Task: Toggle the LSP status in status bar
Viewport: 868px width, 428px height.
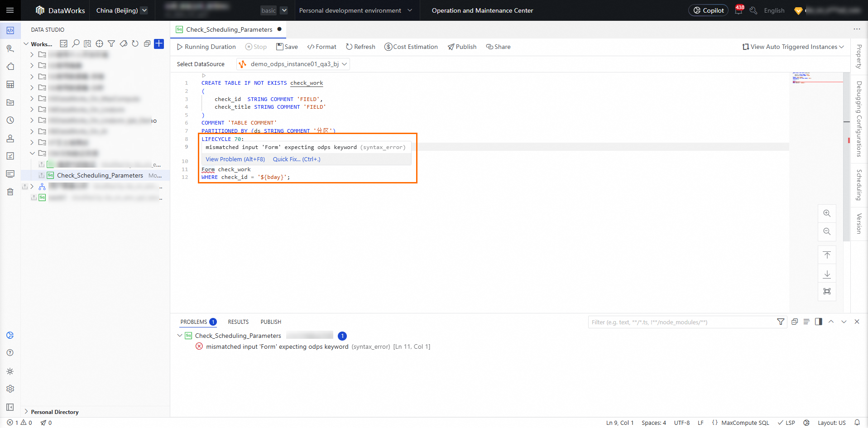Action: [x=786, y=423]
